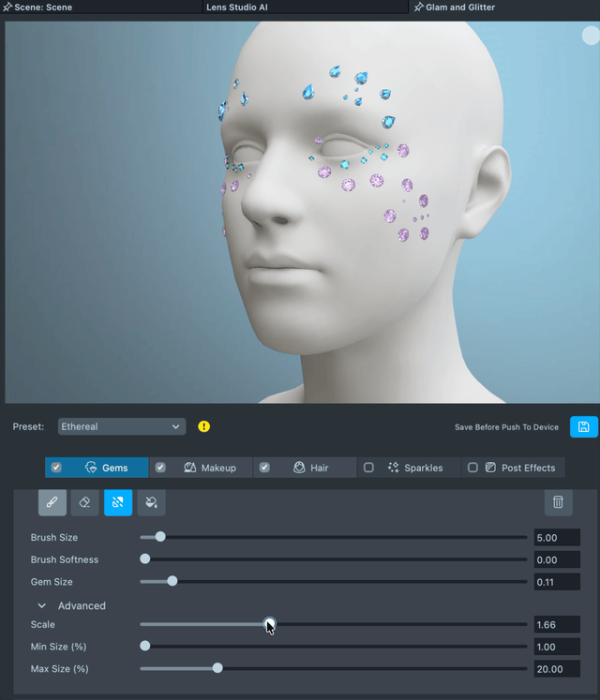Select the eraser tool
Image resolution: width=600 pixels, height=700 pixels.
point(84,502)
